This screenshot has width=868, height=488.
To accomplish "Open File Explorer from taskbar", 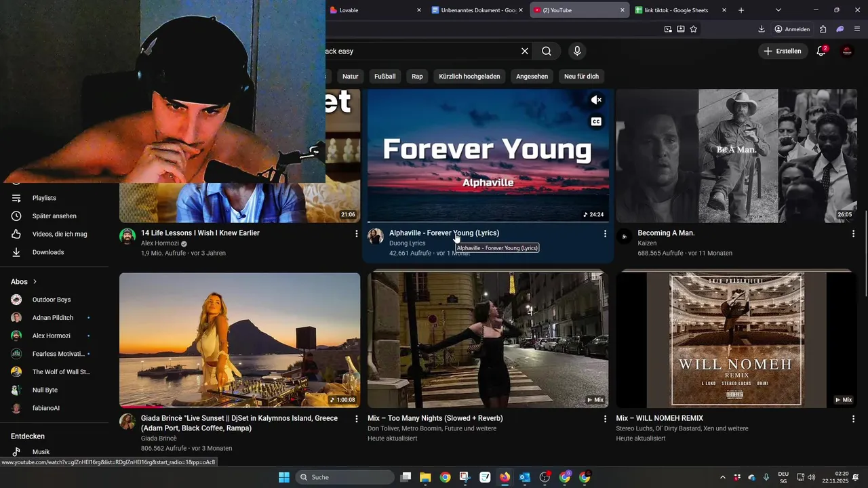I will [x=425, y=477].
